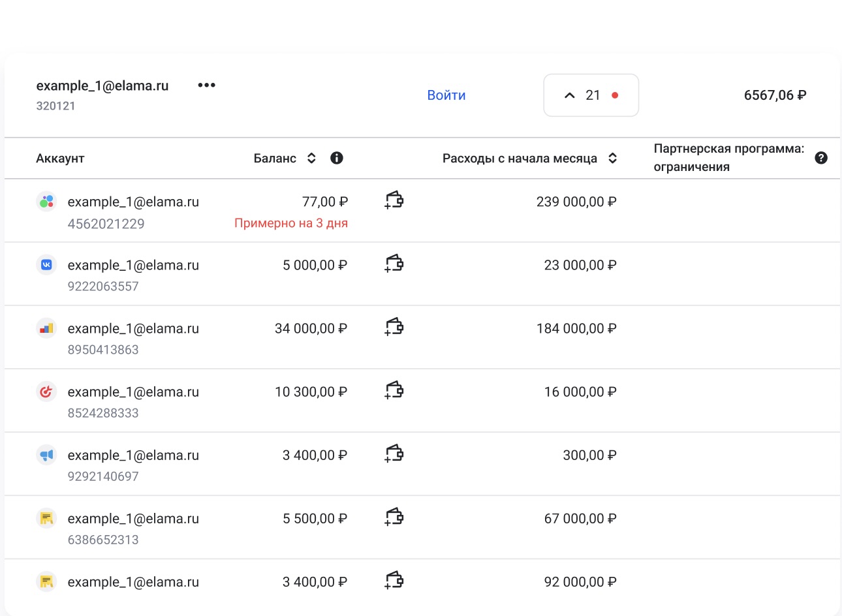Select account ID 8524288333
The height and width of the screenshot is (616, 842).
[103, 413]
